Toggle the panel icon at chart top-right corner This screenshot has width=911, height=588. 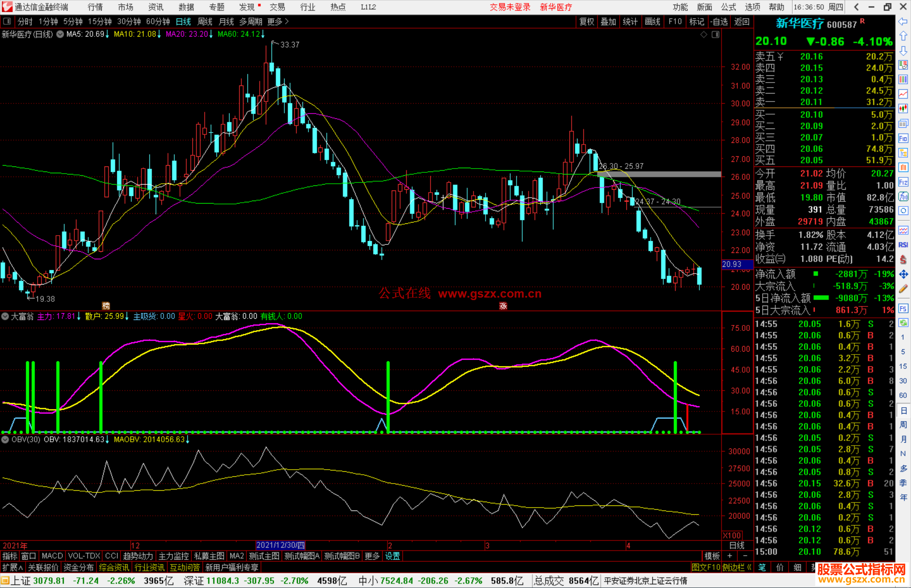click(x=715, y=34)
